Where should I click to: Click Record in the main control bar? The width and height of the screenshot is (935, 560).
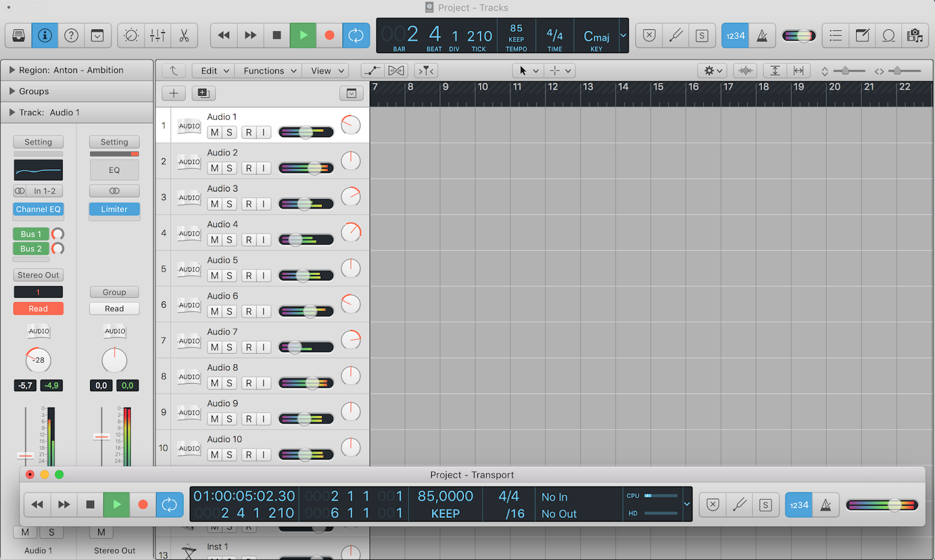pyautogui.click(x=330, y=36)
